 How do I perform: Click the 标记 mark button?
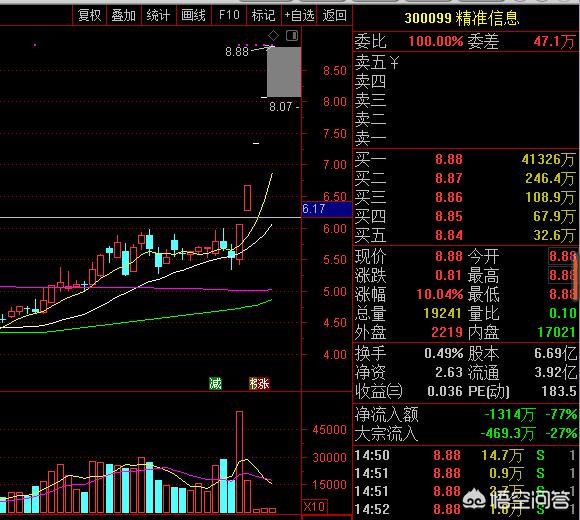263,15
